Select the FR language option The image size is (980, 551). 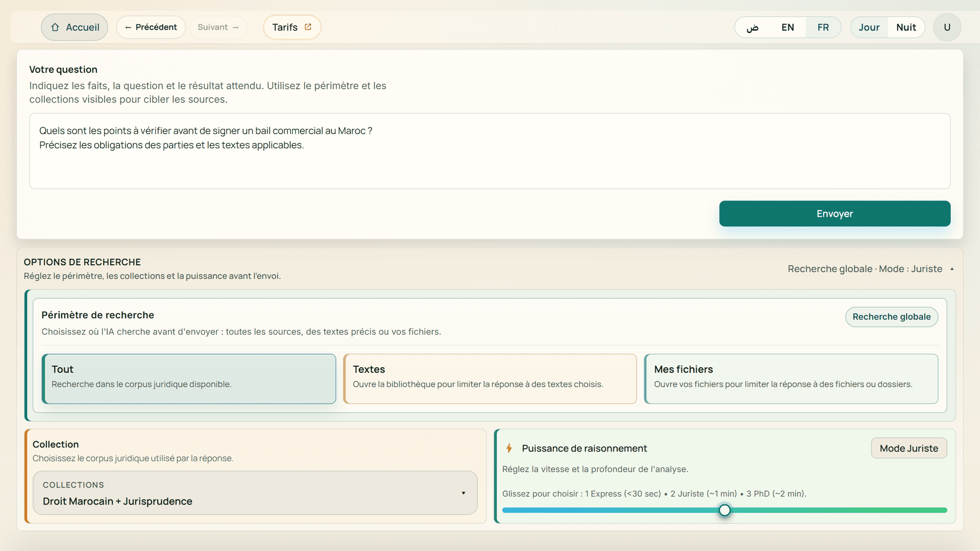823,28
